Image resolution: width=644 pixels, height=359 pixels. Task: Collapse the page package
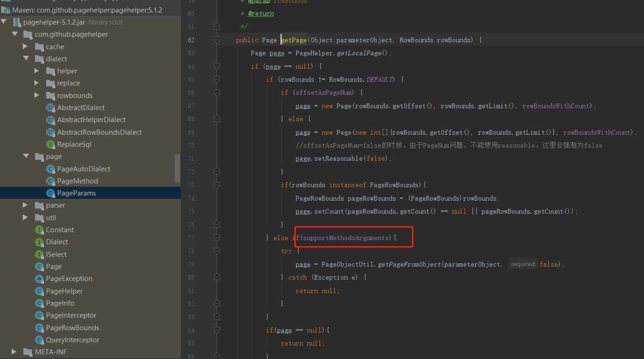(x=26, y=157)
